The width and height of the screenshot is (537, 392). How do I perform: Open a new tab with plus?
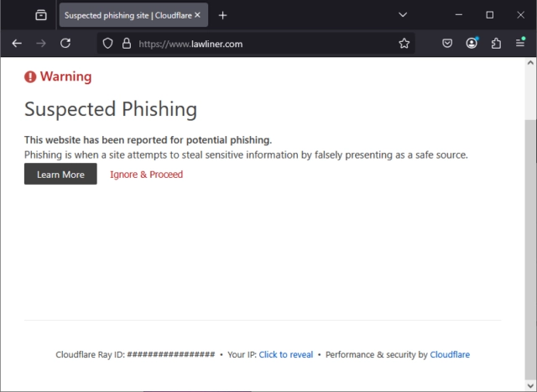tap(222, 15)
